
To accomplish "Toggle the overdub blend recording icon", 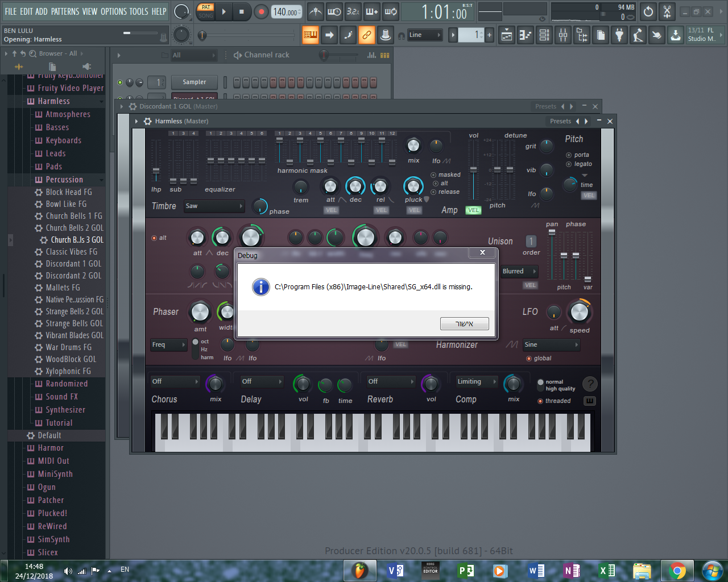I will click(372, 11).
